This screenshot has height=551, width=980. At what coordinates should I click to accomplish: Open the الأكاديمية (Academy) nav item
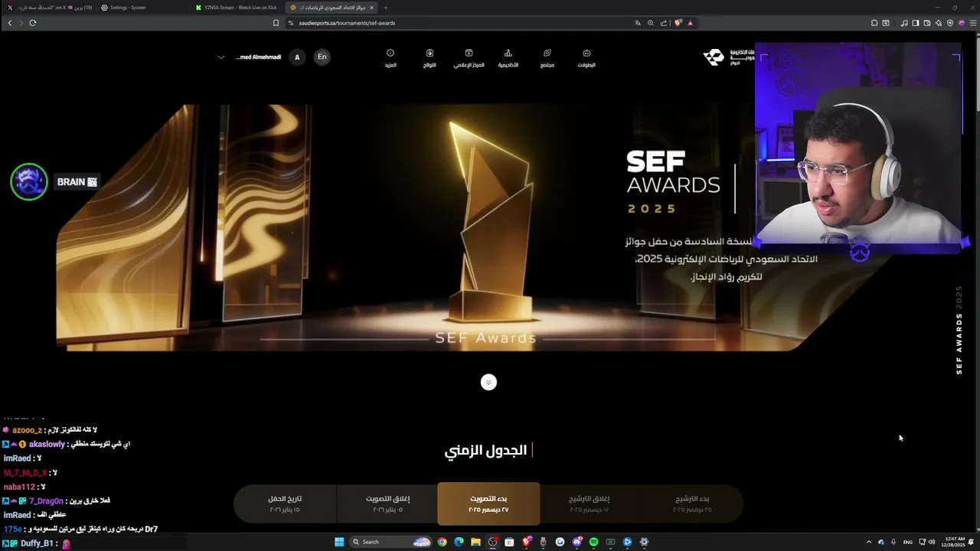[x=508, y=58]
